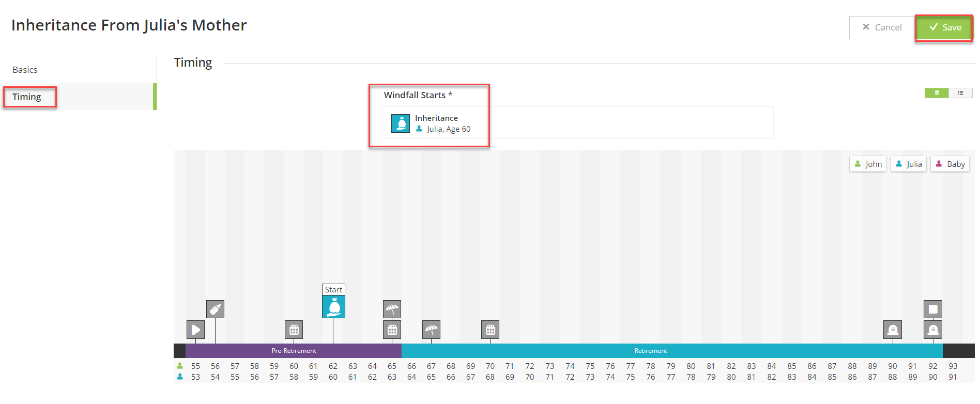The width and height of the screenshot is (980, 404).
Task: Select the calendar icon at age 60
Action: (x=294, y=330)
